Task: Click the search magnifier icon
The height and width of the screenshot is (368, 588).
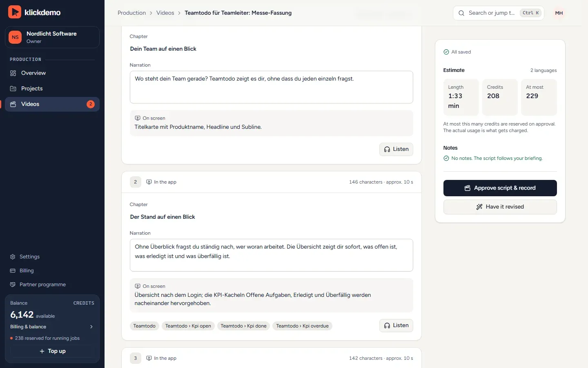Action: [461, 13]
